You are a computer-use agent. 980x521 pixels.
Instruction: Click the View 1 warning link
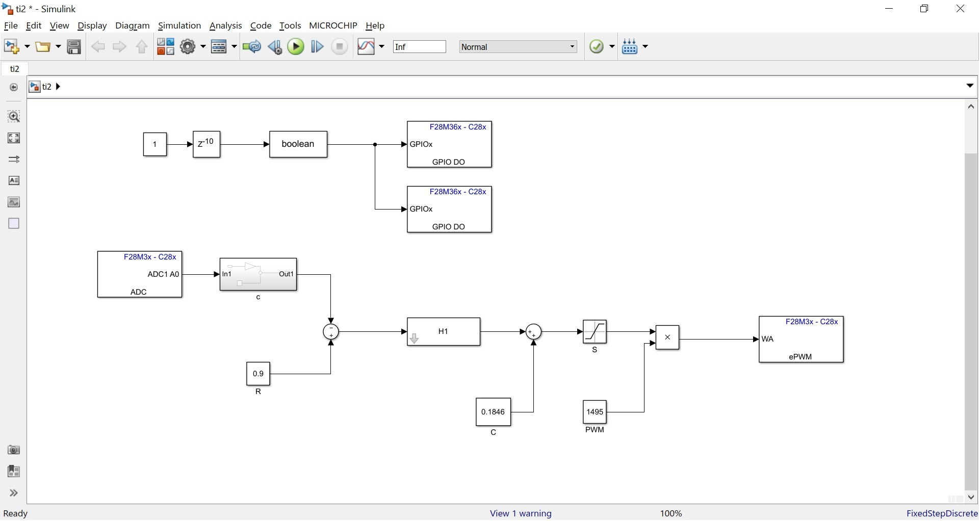click(x=521, y=513)
